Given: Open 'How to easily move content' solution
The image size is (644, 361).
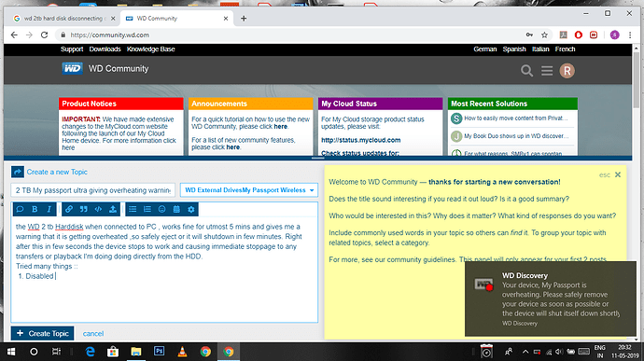Looking at the screenshot, I should pos(516,118).
